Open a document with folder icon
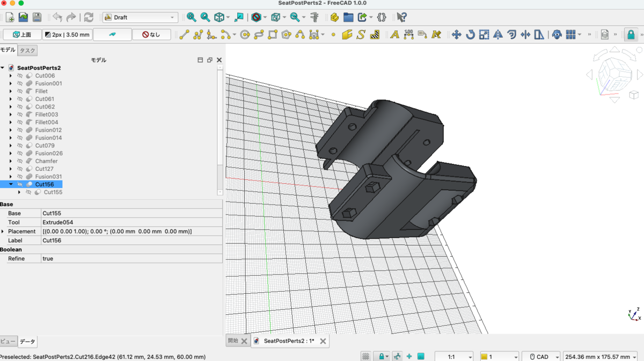Screen dimensions: 644x361 [23, 17]
